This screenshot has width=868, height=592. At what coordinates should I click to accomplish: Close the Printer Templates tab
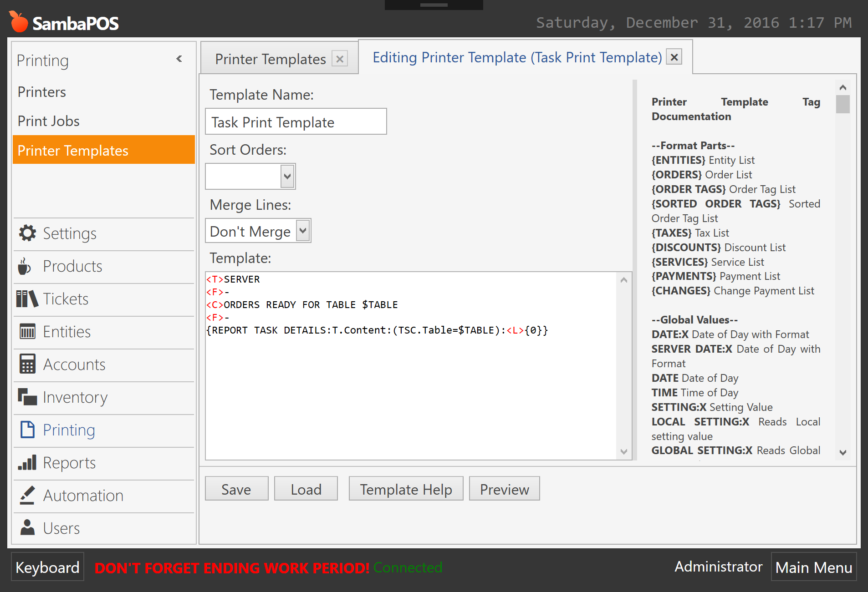[340, 59]
